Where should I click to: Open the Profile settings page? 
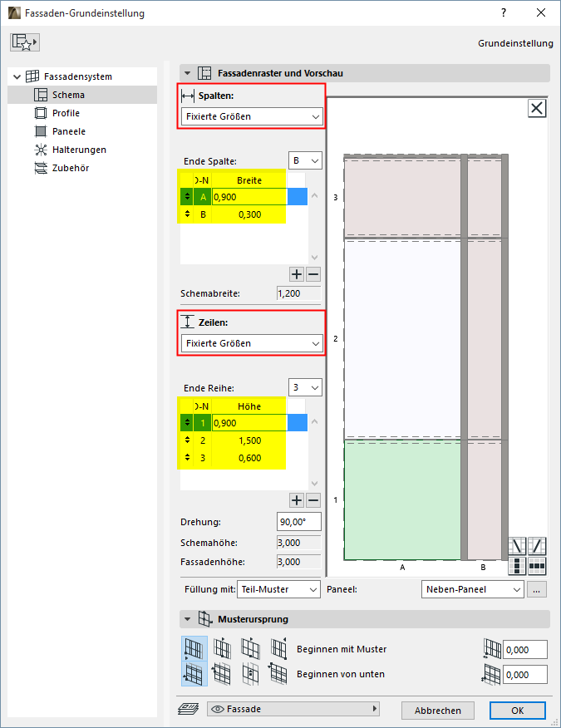66,113
